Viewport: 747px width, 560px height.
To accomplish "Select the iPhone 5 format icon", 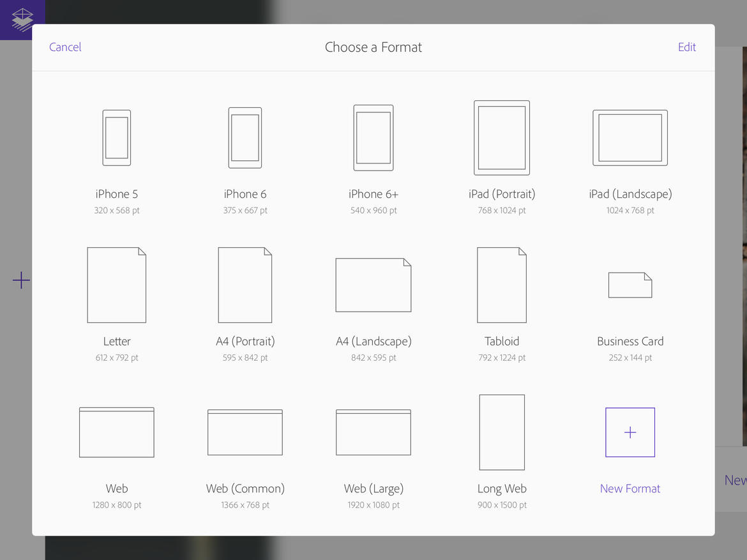I will pos(117,138).
